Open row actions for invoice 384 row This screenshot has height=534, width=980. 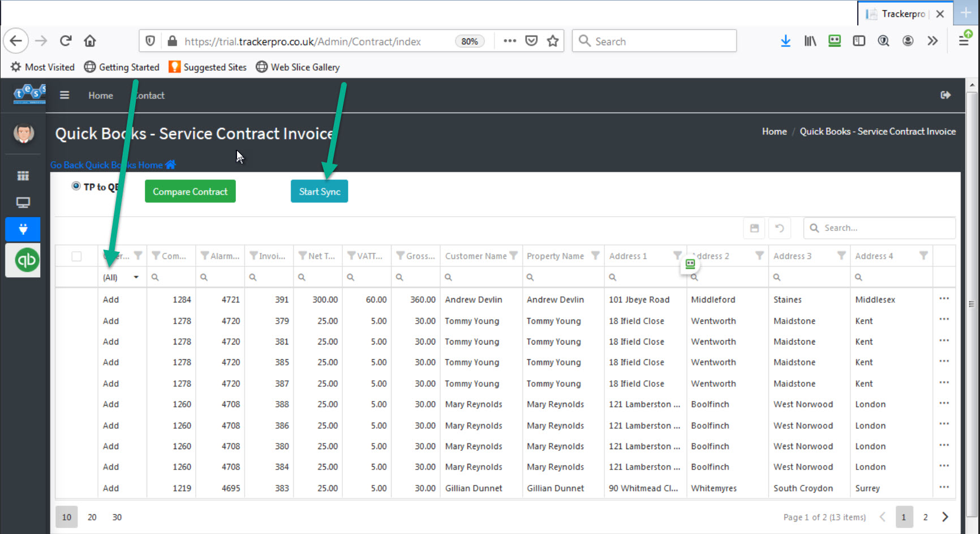pos(944,466)
